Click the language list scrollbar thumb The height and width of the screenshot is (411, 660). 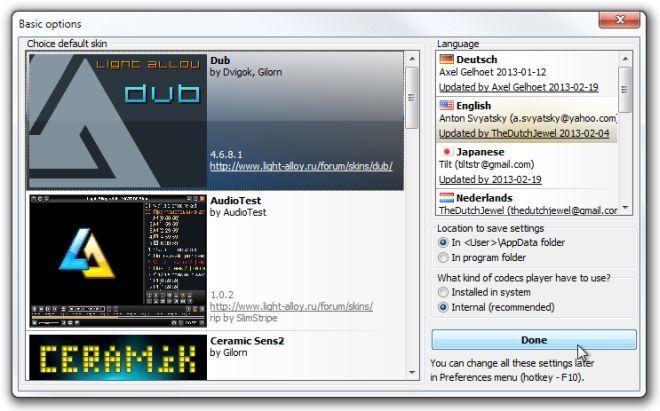click(625, 90)
